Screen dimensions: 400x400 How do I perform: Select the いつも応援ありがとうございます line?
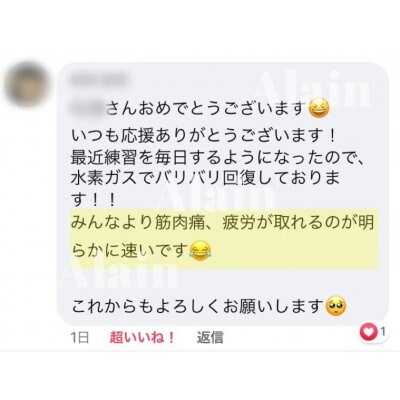click(x=203, y=136)
